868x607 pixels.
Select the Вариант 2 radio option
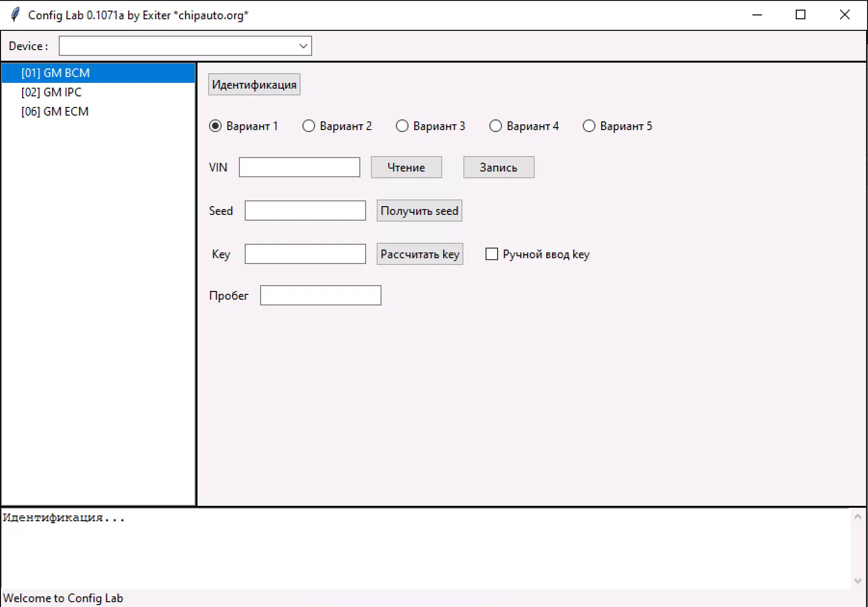click(x=309, y=126)
